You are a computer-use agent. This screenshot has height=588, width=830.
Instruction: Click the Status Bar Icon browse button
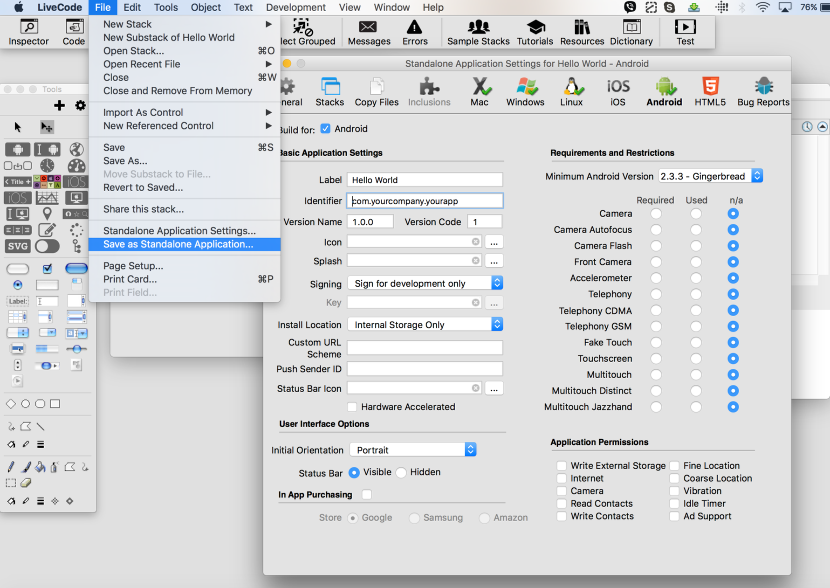tap(494, 388)
